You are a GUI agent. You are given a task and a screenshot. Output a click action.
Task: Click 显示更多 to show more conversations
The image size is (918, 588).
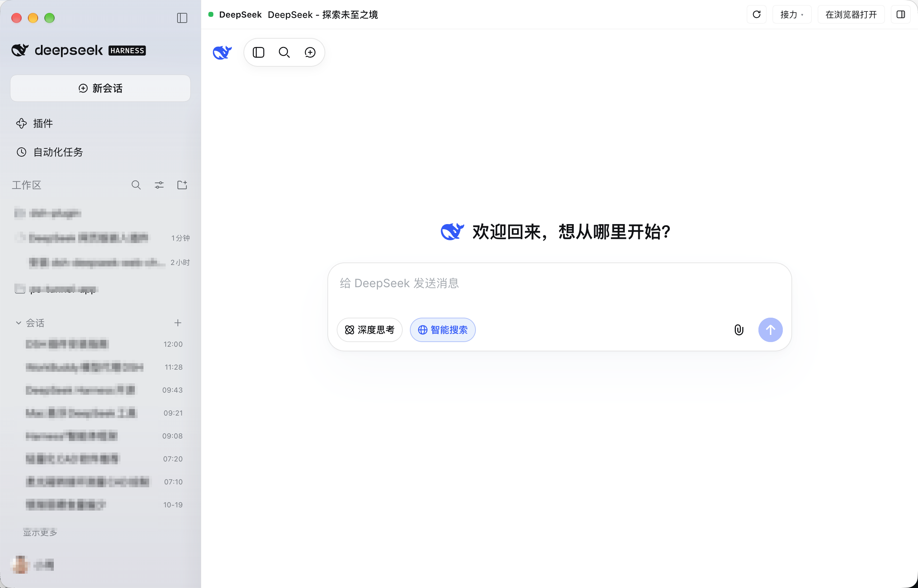coord(40,532)
